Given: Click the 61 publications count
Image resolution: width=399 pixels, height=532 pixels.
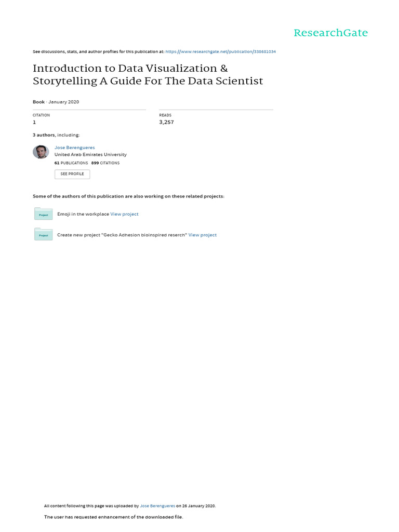Looking at the screenshot, I should [71, 163].
